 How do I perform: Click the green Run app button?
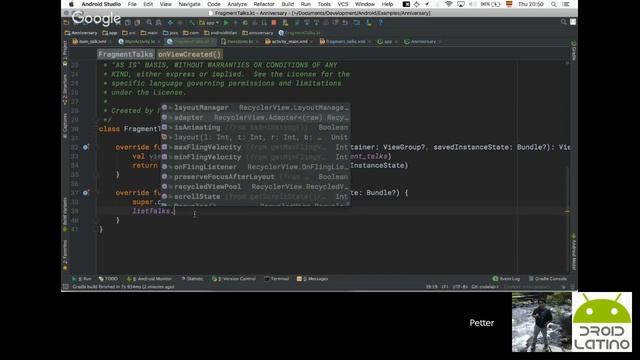point(226,22)
